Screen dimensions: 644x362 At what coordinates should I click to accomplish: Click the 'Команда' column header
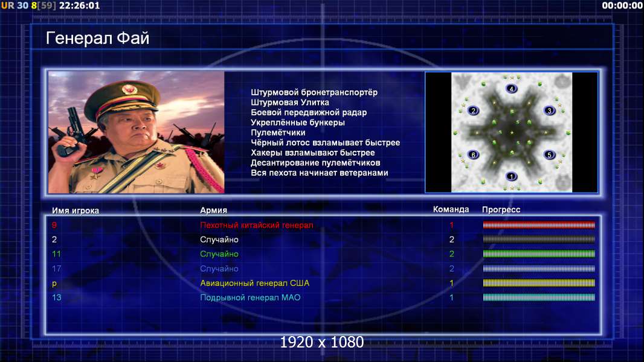coord(451,209)
